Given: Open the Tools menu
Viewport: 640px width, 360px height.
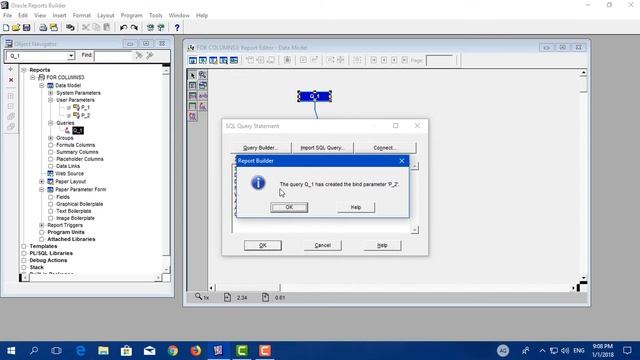Looking at the screenshot, I should coord(156,15).
